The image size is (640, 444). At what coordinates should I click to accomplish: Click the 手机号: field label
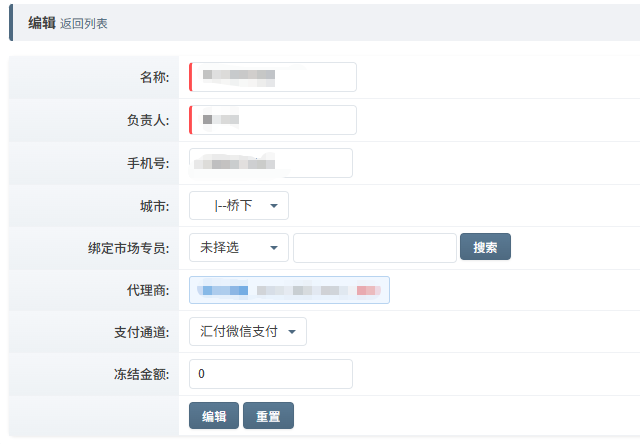click(x=148, y=164)
